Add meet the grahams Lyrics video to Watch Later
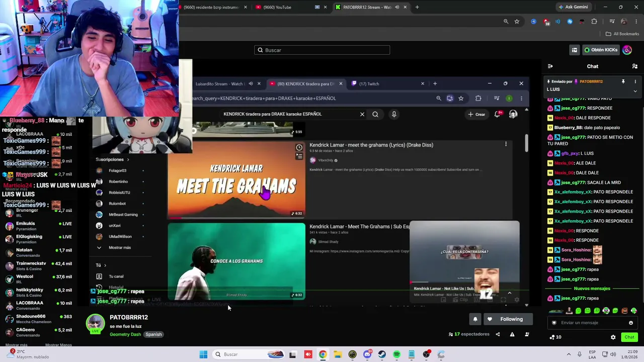644x362 pixels. [x=299, y=147]
